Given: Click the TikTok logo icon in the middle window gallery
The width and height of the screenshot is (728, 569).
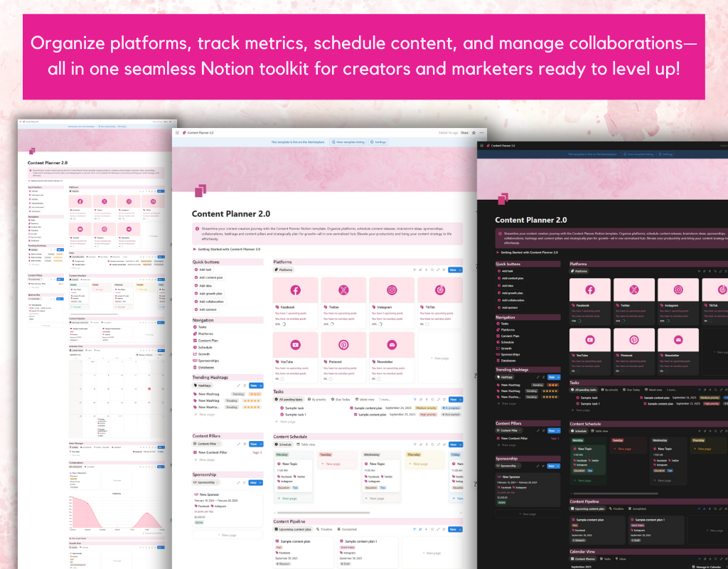Looking at the screenshot, I should pyautogui.click(x=439, y=290).
